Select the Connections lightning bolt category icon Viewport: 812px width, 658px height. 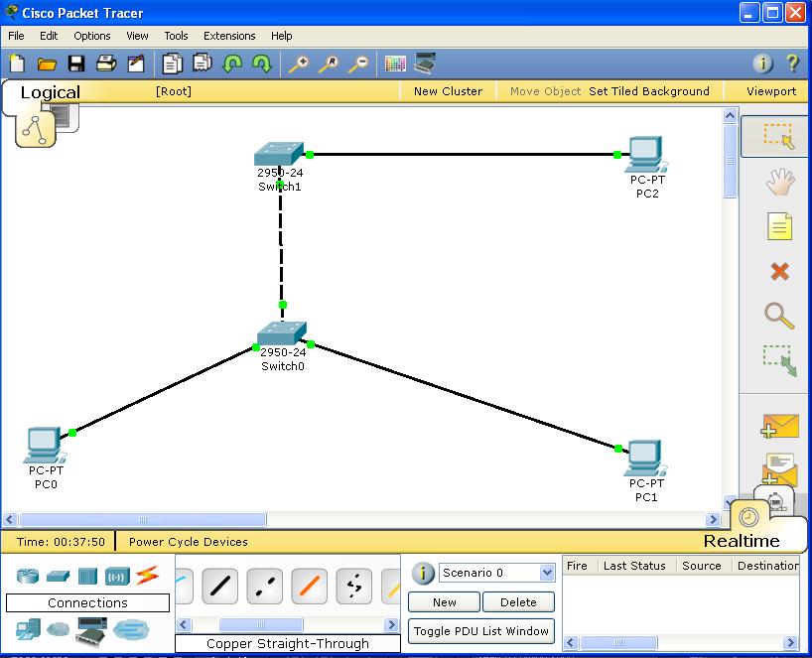[147, 576]
